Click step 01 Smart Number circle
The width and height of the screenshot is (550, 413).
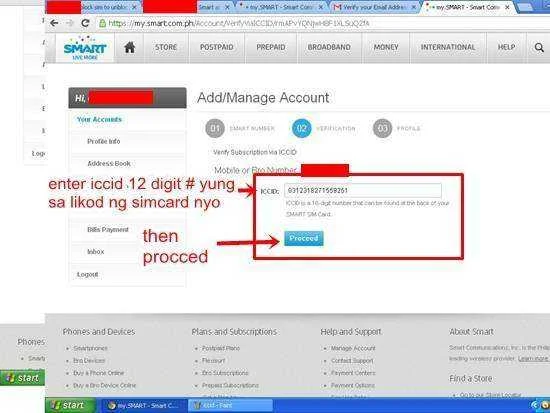pos(215,128)
